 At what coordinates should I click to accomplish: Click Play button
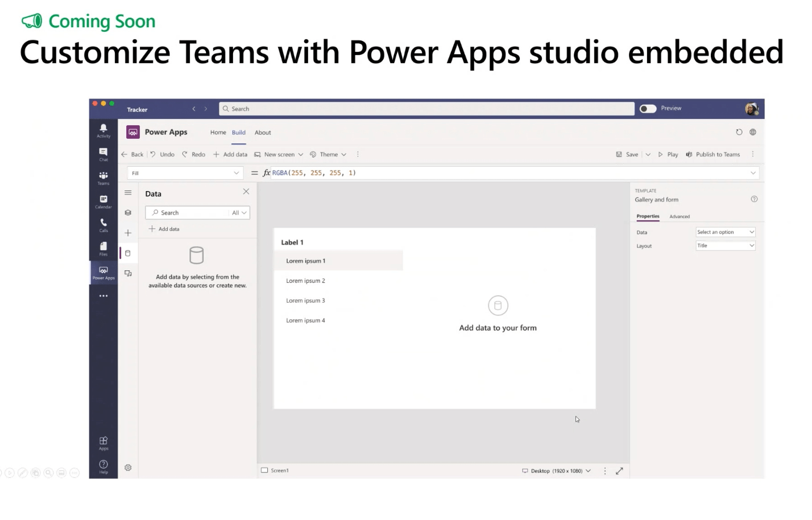(x=668, y=154)
